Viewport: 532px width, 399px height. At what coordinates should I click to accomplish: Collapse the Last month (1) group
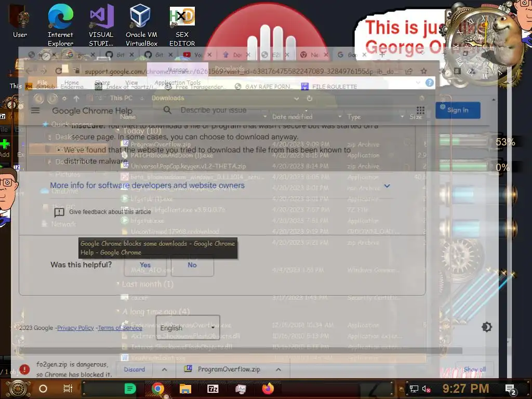click(118, 284)
